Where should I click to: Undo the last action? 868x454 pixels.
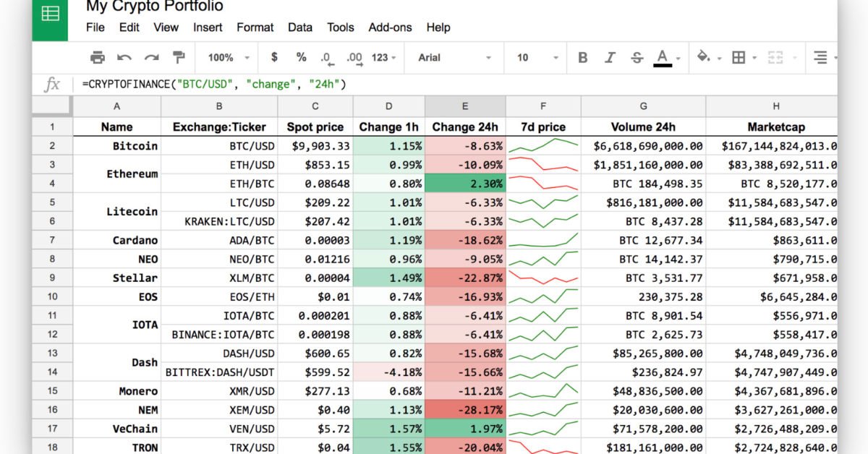pos(124,58)
